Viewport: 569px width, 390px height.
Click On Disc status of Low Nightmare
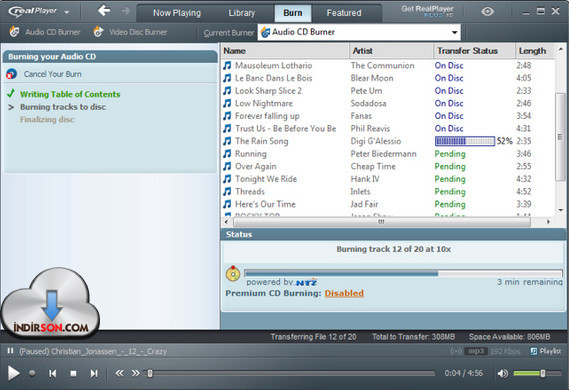click(449, 103)
